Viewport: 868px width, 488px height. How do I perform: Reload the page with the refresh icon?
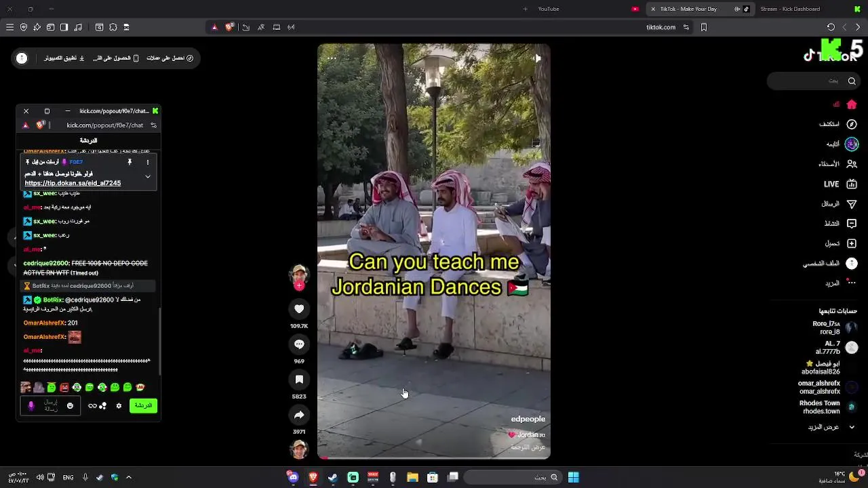[831, 27]
